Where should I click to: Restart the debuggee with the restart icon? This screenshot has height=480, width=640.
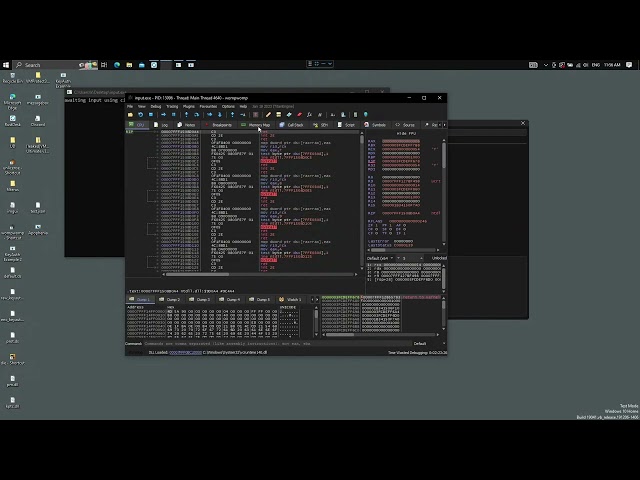coord(140,115)
